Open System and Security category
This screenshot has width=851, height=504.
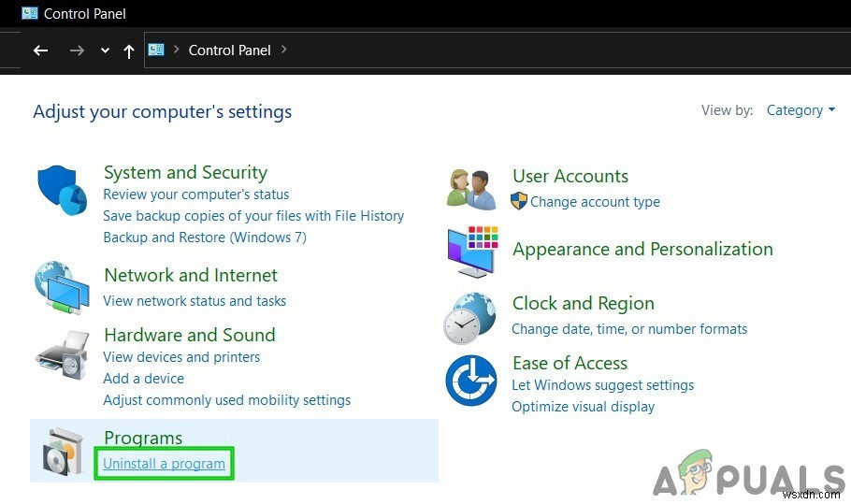coord(185,173)
